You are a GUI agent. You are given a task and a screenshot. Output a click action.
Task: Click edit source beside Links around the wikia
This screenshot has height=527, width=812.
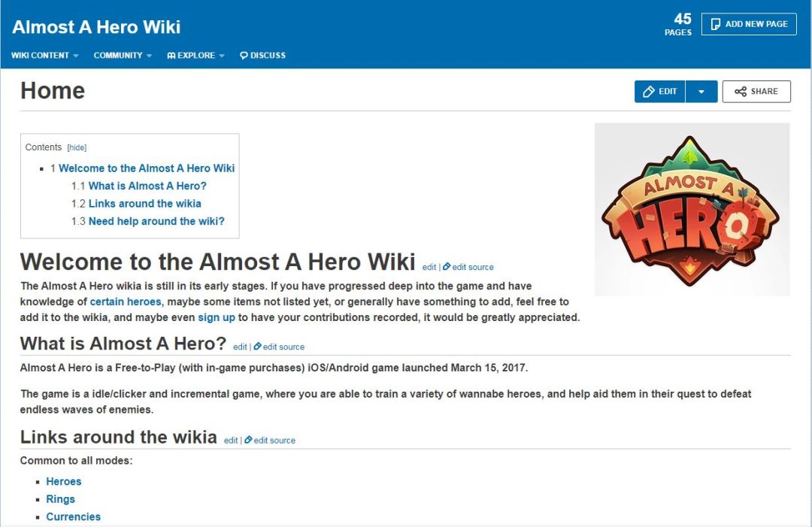[270, 440]
